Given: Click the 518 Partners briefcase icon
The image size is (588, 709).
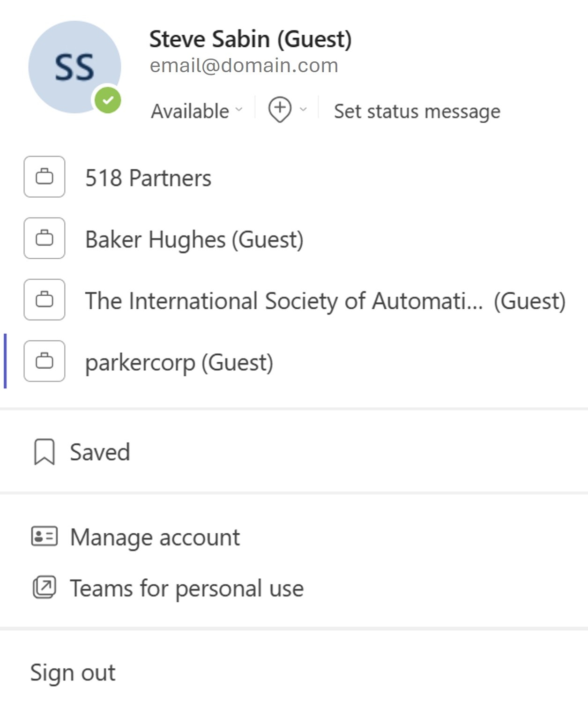Looking at the screenshot, I should pos(45,177).
